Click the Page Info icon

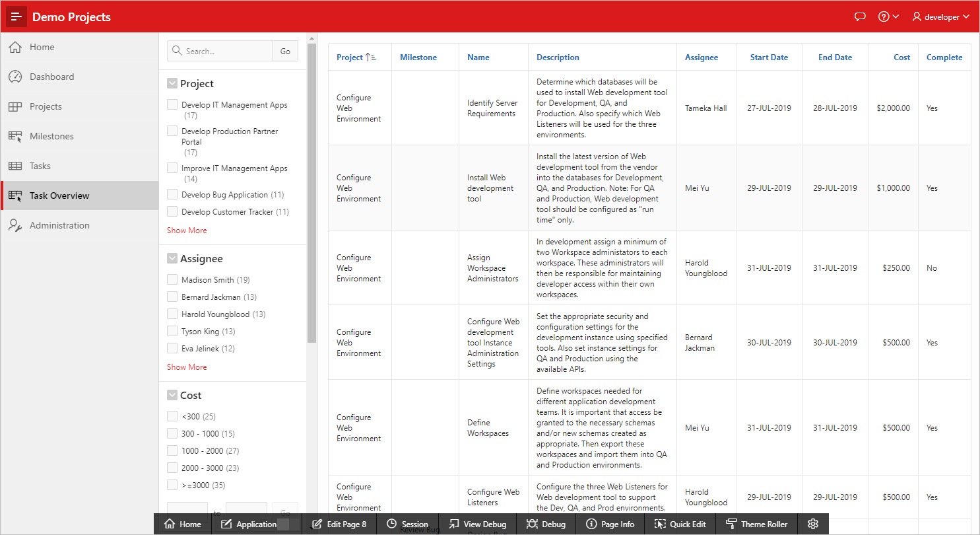[591, 524]
